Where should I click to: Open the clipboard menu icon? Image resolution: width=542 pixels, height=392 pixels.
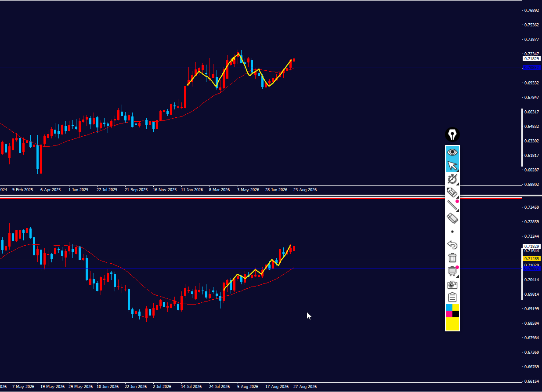(x=452, y=298)
